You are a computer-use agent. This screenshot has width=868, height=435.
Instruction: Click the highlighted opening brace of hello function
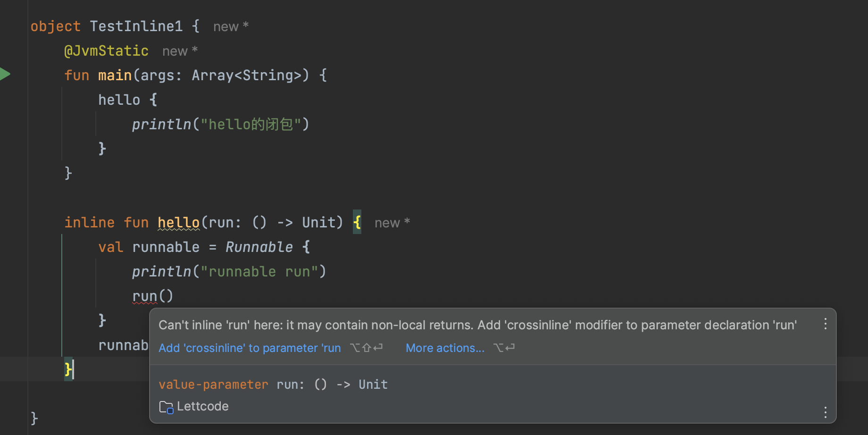coord(357,222)
